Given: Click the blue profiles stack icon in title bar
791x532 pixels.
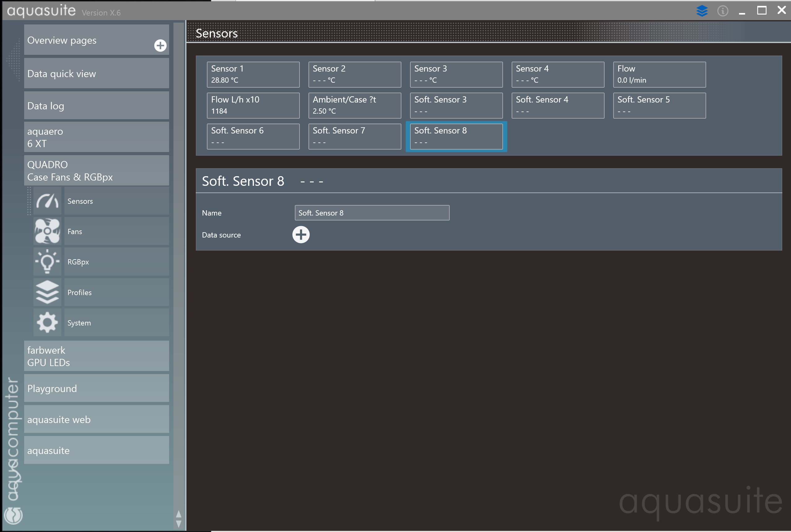Looking at the screenshot, I should point(702,11).
